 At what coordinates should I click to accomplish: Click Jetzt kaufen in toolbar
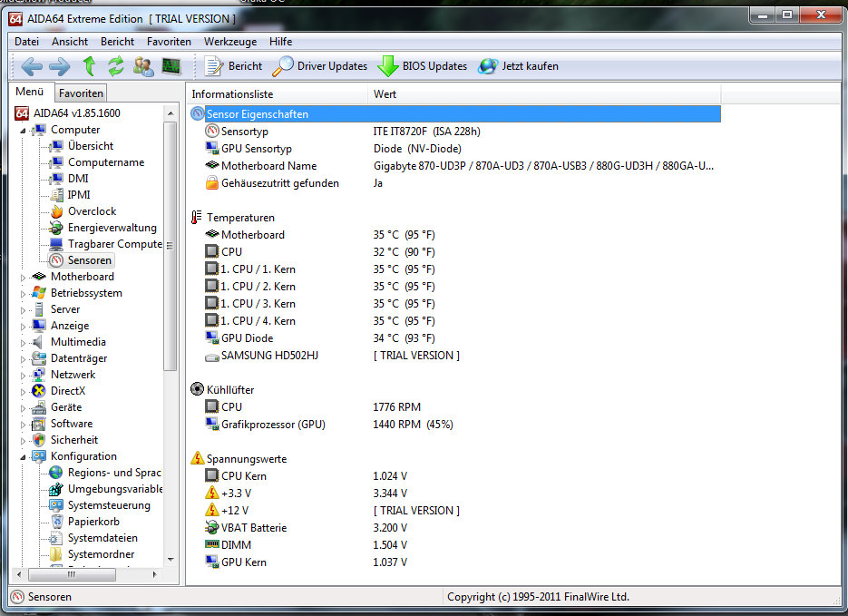click(x=518, y=66)
